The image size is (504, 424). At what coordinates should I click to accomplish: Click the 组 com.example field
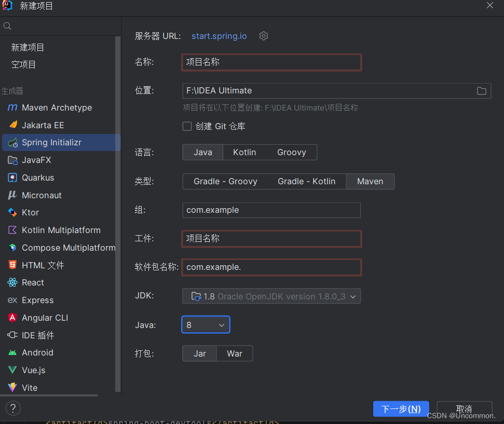pos(271,210)
